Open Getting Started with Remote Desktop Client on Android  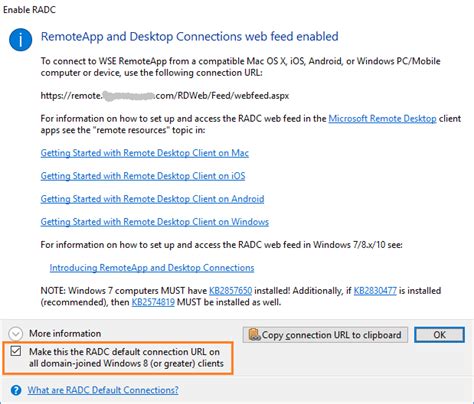152,199
